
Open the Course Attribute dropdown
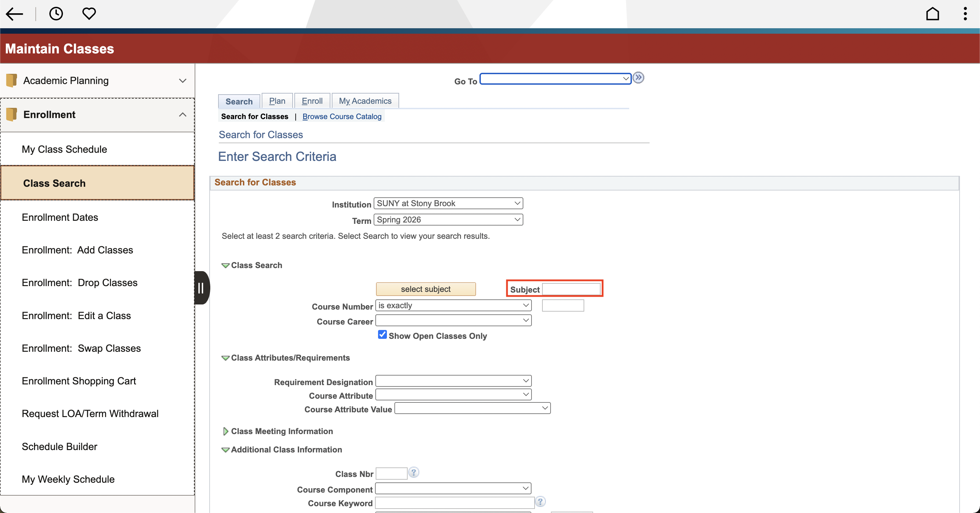point(453,395)
